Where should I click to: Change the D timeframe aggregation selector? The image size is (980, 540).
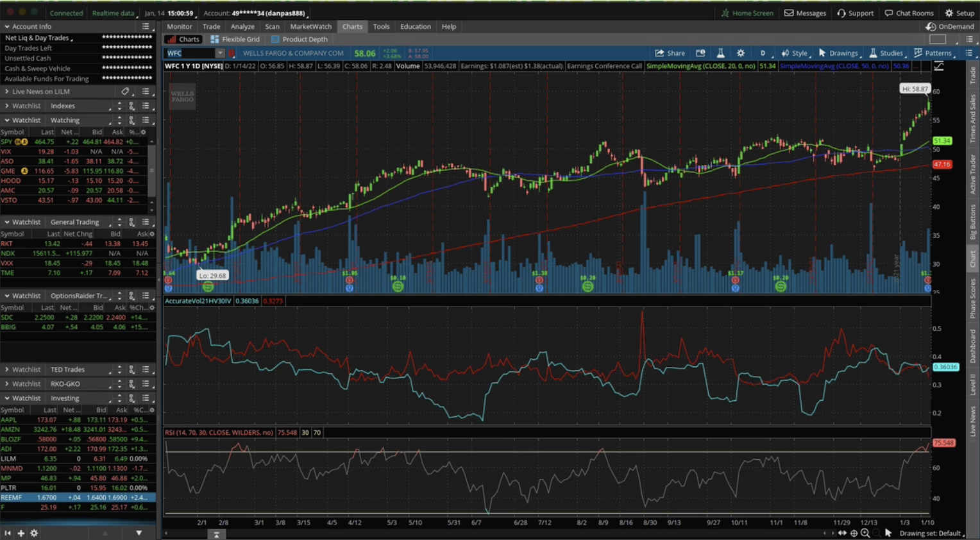click(x=763, y=53)
